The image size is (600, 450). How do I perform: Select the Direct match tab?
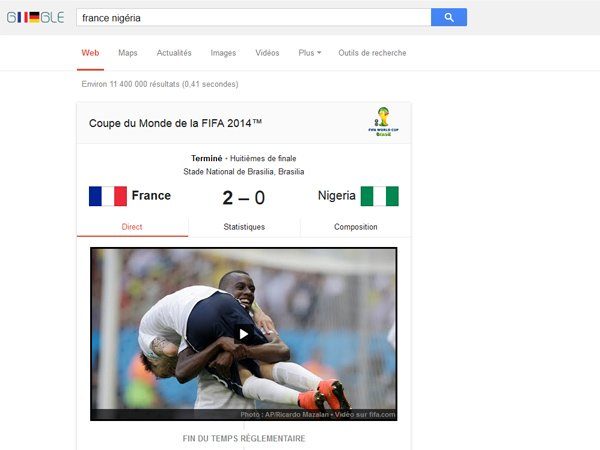[132, 227]
